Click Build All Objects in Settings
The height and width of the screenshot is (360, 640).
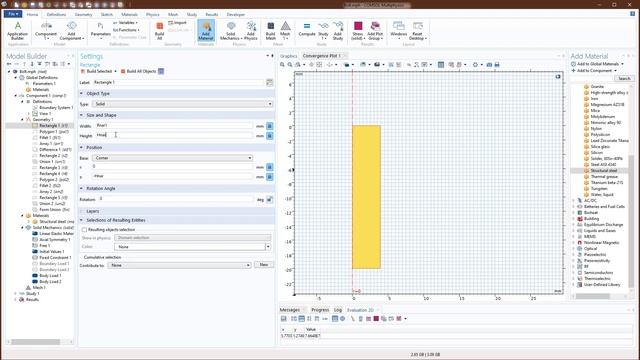pyautogui.click(x=138, y=71)
